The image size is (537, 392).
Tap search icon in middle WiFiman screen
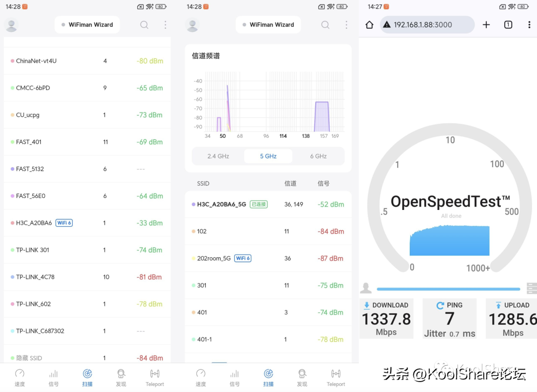click(x=325, y=25)
